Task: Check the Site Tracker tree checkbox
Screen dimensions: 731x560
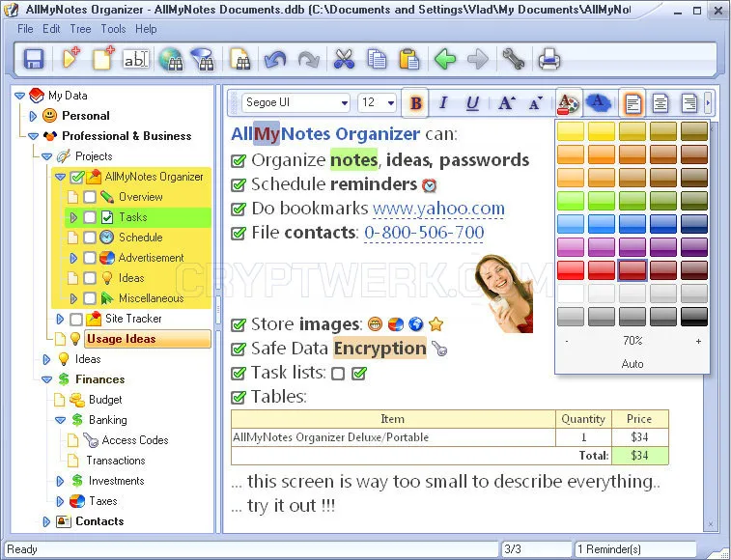Action: click(76, 319)
